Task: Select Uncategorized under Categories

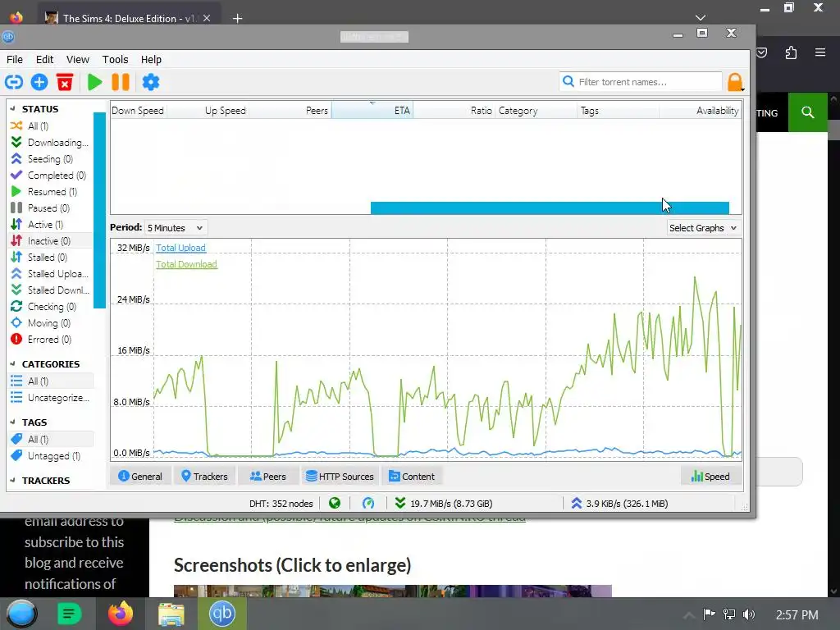Action: [51, 398]
